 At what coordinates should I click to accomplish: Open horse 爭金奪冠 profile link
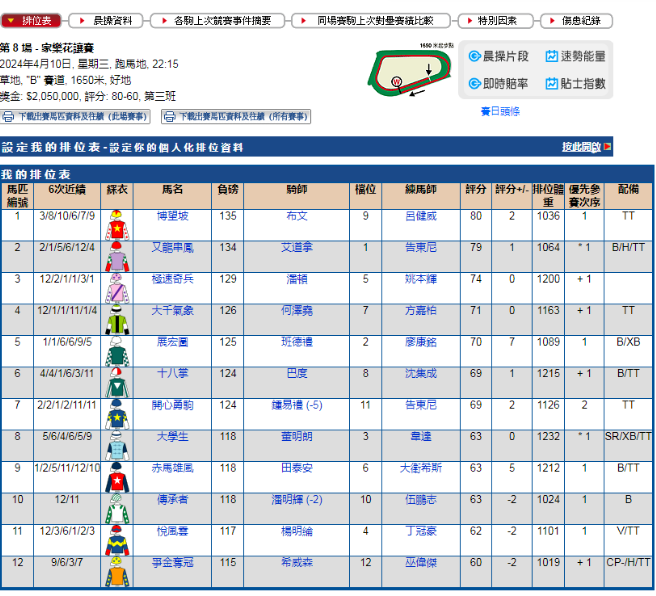click(172, 563)
